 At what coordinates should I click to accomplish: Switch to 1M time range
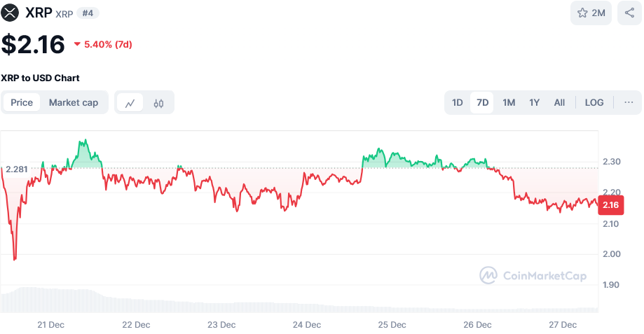[x=509, y=102]
